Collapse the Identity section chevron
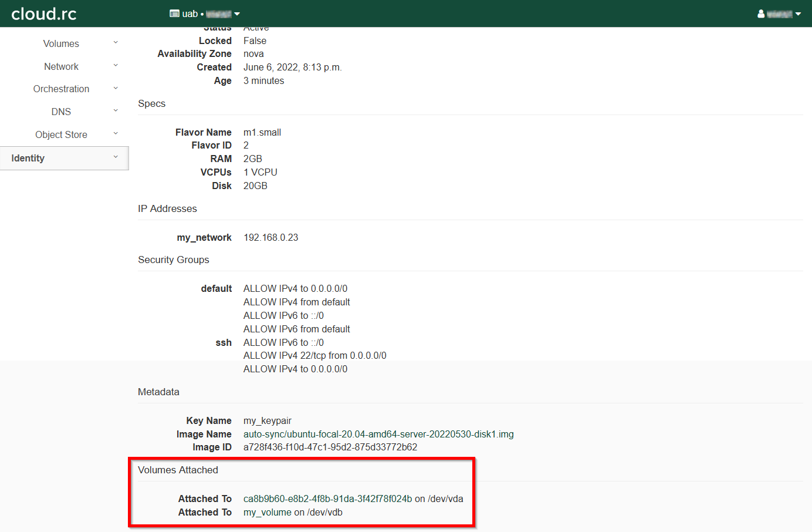This screenshot has width=812, height=532. tap(116, 157)
